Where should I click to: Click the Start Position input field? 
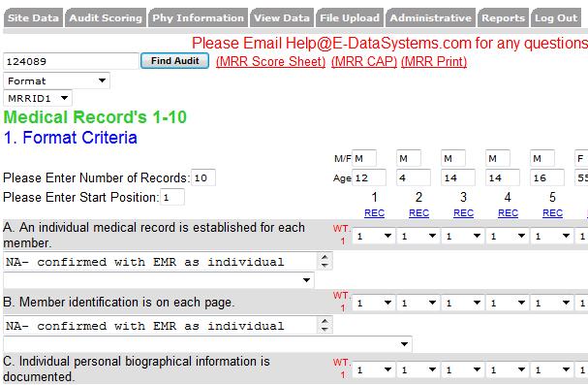172,197
